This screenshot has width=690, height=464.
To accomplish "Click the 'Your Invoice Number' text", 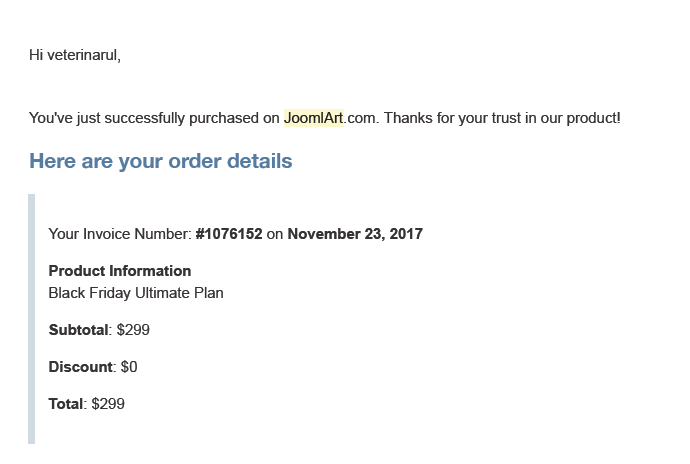I will (x=120, y=234).
